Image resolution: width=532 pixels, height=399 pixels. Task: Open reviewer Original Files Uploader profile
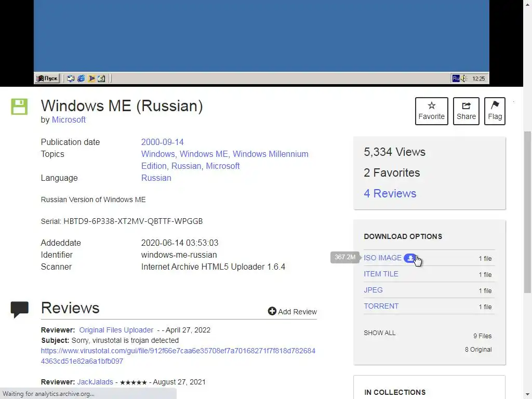coord(116,330)
